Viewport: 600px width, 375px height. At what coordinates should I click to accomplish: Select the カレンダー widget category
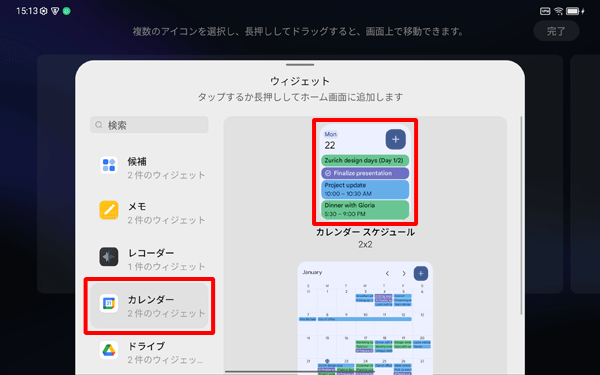[149, 306]
